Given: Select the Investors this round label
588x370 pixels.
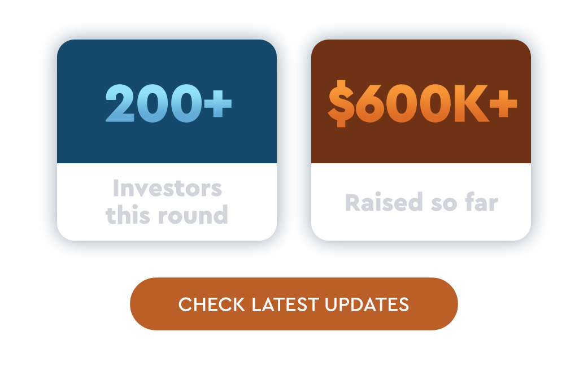Looking at the screenshot, I should [x=167, y=202].
